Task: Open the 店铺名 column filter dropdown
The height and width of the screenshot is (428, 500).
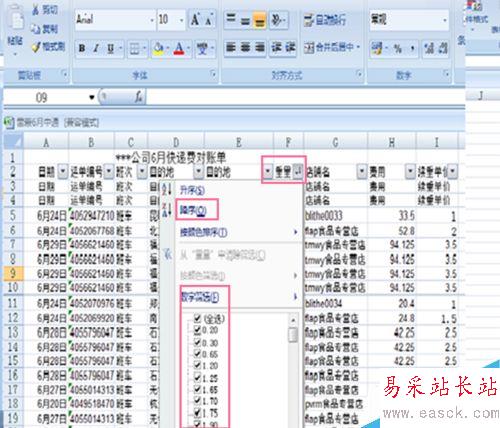Action: 362,172
